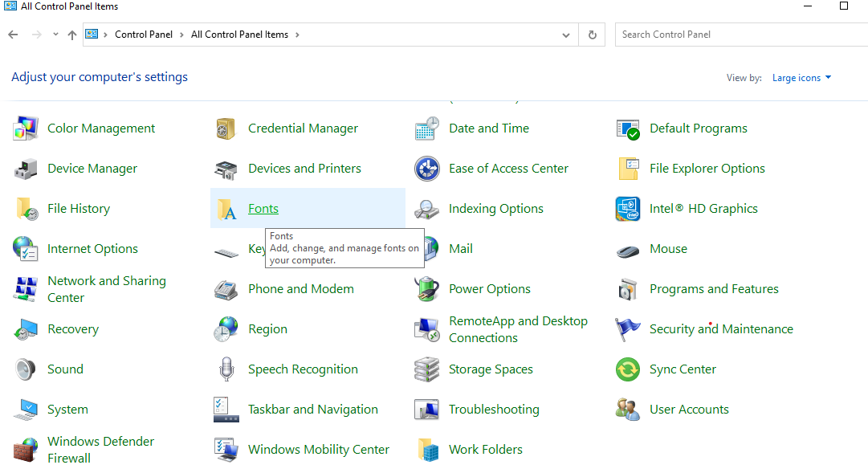
Task: Open the Sound settings icon
Action: 65,369
